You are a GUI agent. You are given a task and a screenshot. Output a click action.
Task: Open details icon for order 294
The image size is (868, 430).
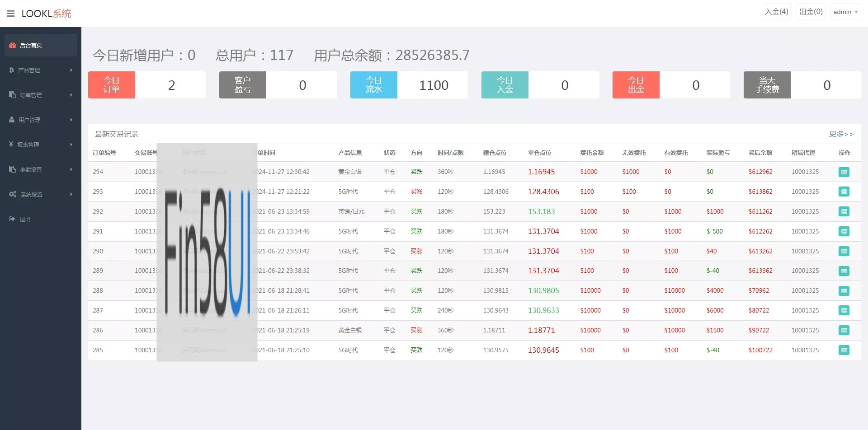[x=844, y=172]
